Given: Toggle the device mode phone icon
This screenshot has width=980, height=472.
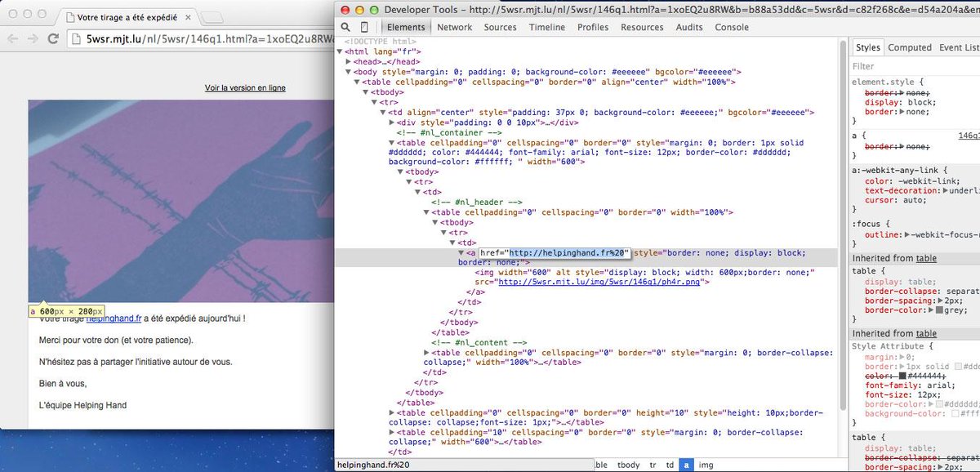Looking at the screenshot, I should (364, 27).
